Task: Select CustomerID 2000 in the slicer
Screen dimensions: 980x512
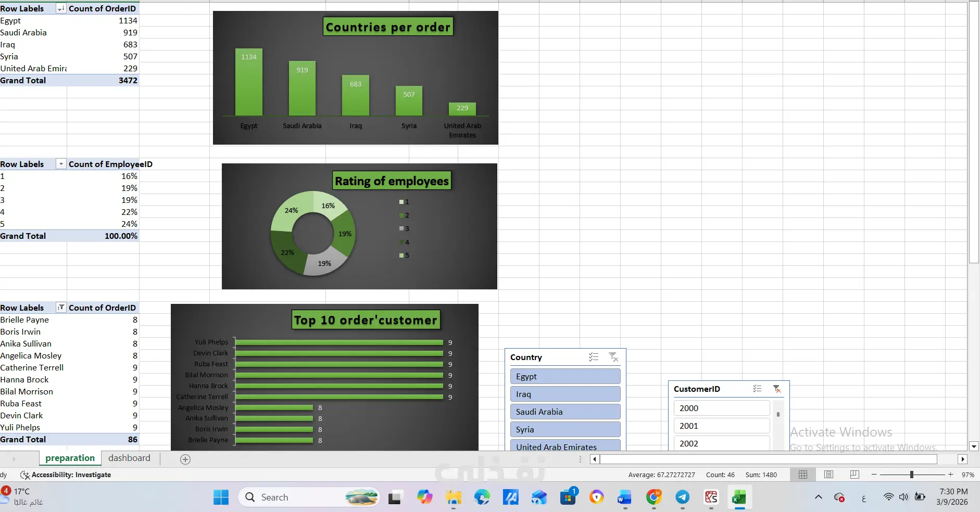Action: point(722,408)
